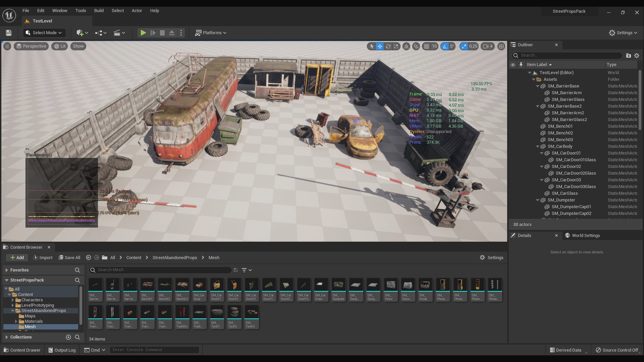Image resolution: width=644 pixels, height=362 pixels.
Task: Open the Platforms dropdown
Action: coord(211,33)
